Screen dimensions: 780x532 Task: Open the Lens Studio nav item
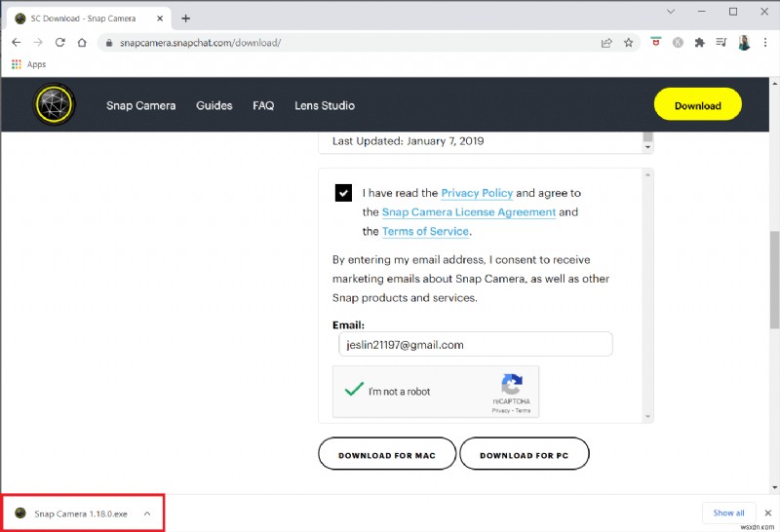(x=325, y=105)
